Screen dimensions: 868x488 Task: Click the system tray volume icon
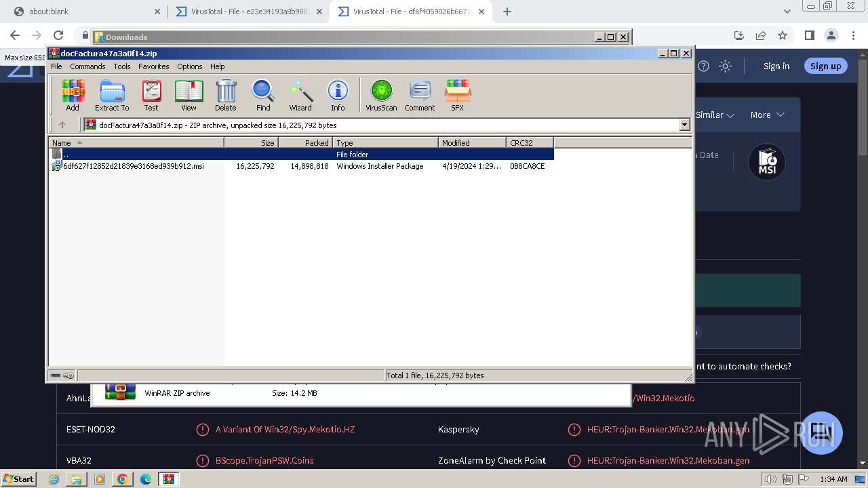770,479
